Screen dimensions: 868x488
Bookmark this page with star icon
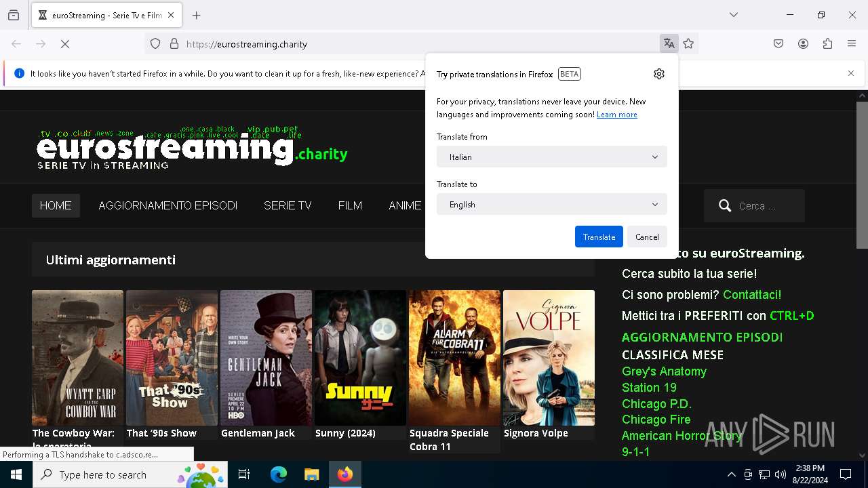(688, 44)
